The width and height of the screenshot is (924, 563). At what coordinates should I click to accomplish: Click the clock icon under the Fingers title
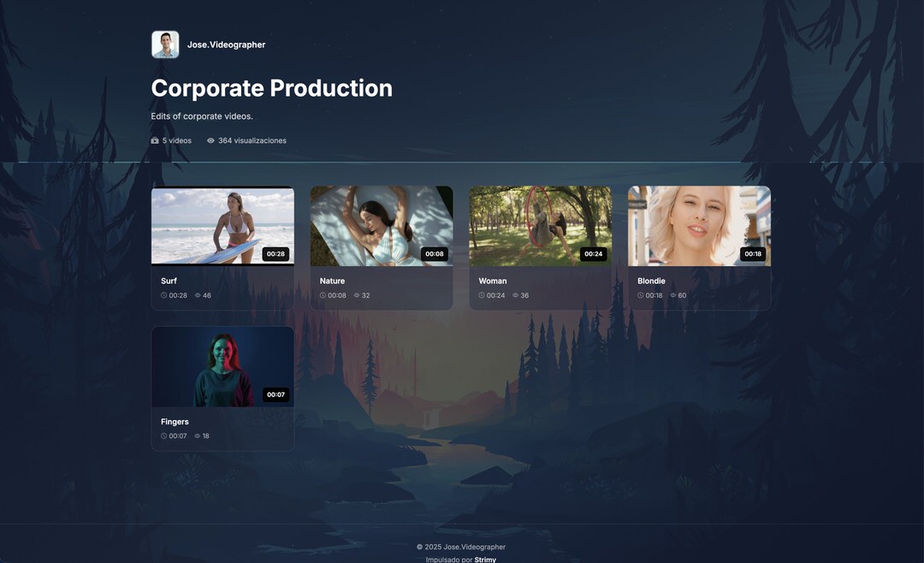[x=164, y=436]
